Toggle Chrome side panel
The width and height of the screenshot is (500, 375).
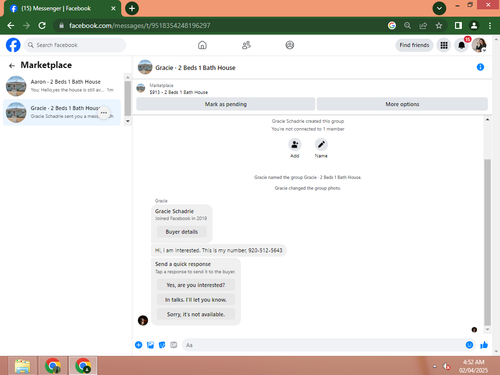tap(458, 25)
